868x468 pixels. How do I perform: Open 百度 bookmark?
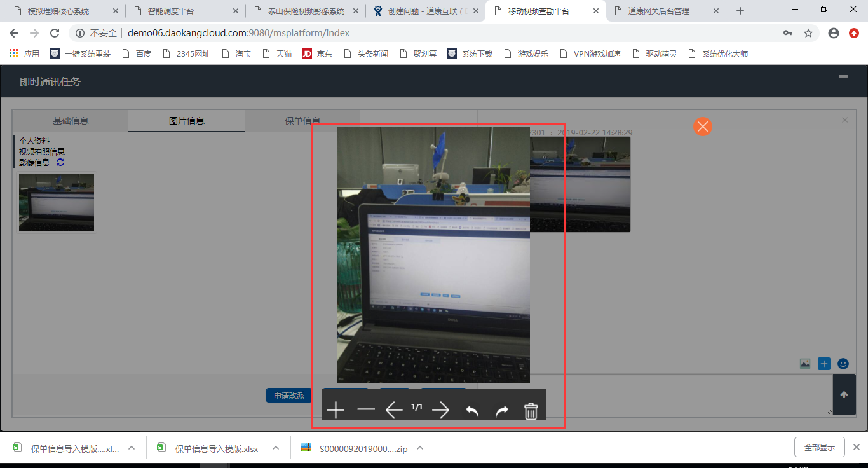[x=137, y=53]
